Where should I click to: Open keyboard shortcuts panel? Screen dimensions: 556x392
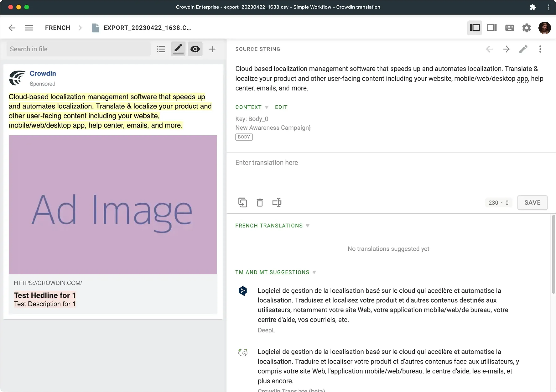click(509, 28)
